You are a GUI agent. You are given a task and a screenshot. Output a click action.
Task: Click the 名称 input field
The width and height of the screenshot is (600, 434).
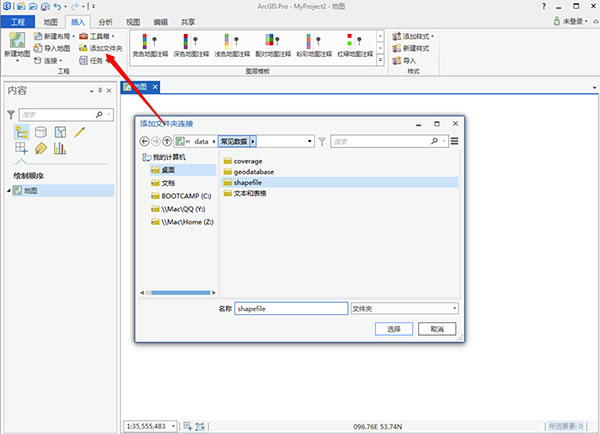pos(290,309)
